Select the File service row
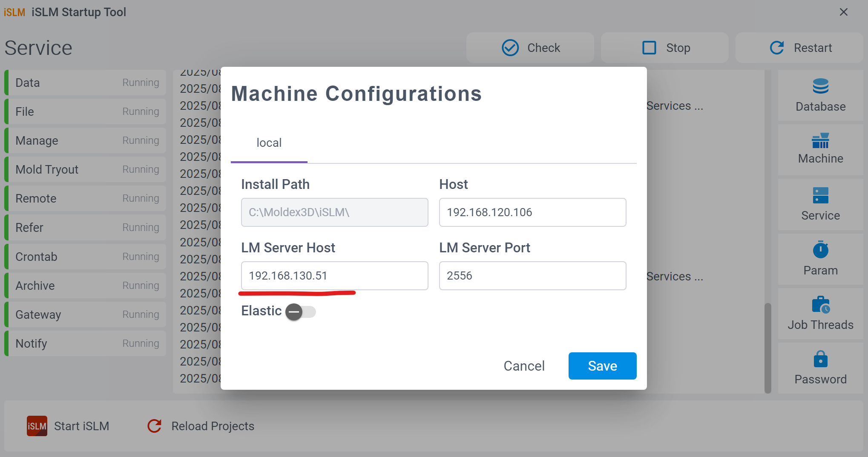This screenshot has width=868, height=457. pos(85,111)
